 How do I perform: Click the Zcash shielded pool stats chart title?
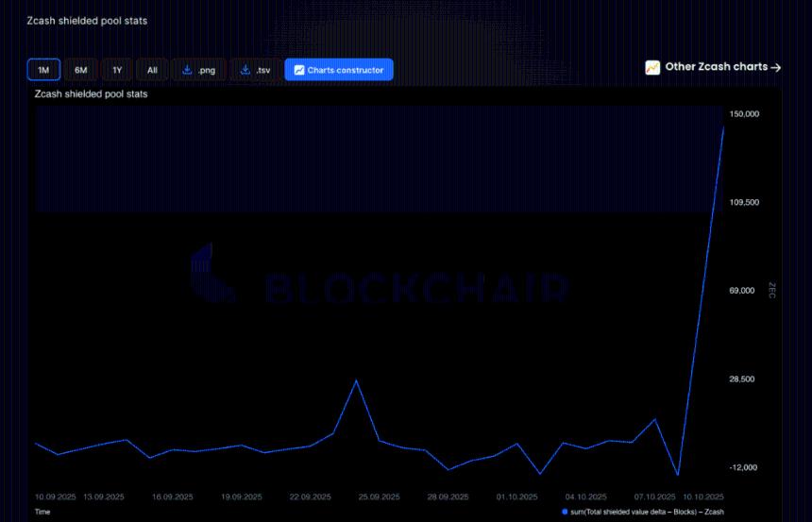coord(91,94)
